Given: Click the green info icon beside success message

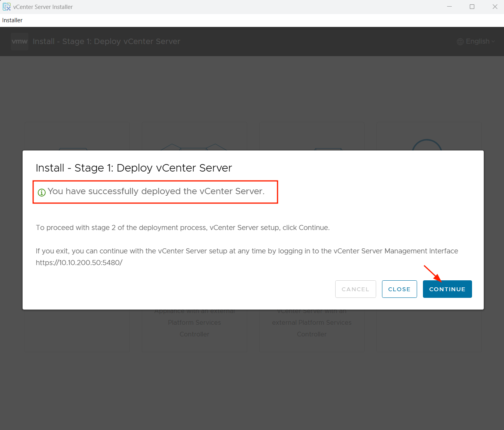Looking at the screenshot, I should 42,192.
